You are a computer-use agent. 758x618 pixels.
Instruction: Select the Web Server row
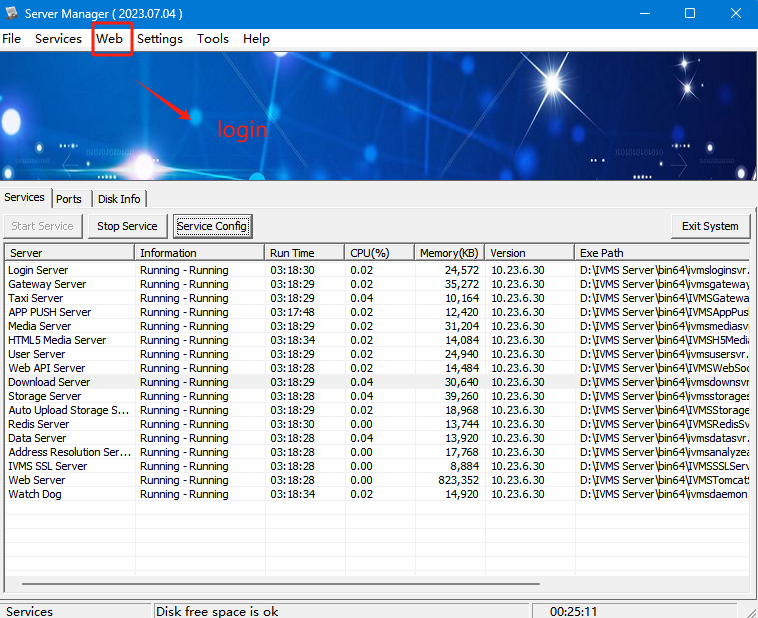377,480
